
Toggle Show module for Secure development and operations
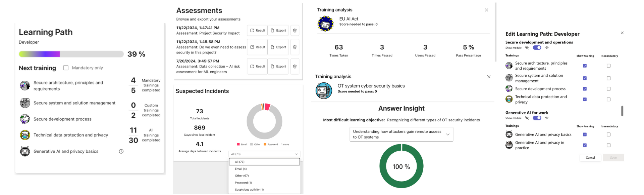pos(537,48)
